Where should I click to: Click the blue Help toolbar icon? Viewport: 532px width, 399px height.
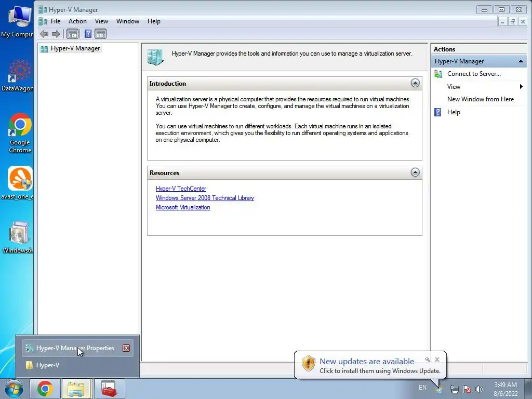88,34
